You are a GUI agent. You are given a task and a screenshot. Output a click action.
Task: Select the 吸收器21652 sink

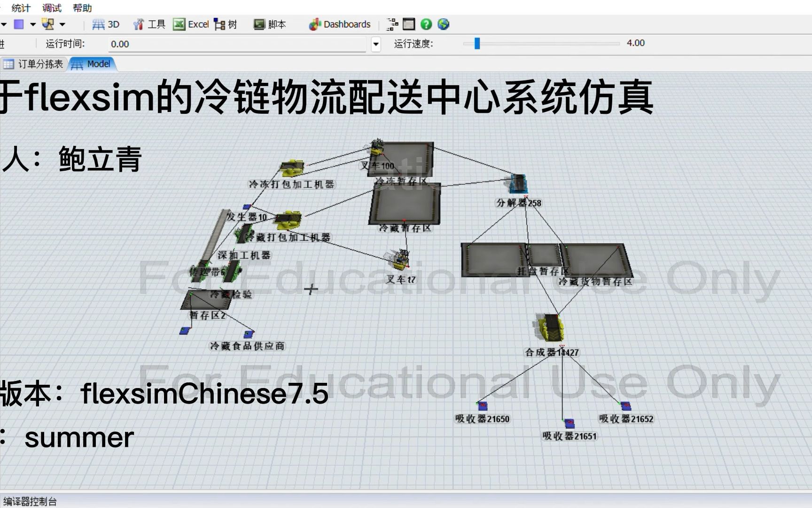[x=625, y=406]
